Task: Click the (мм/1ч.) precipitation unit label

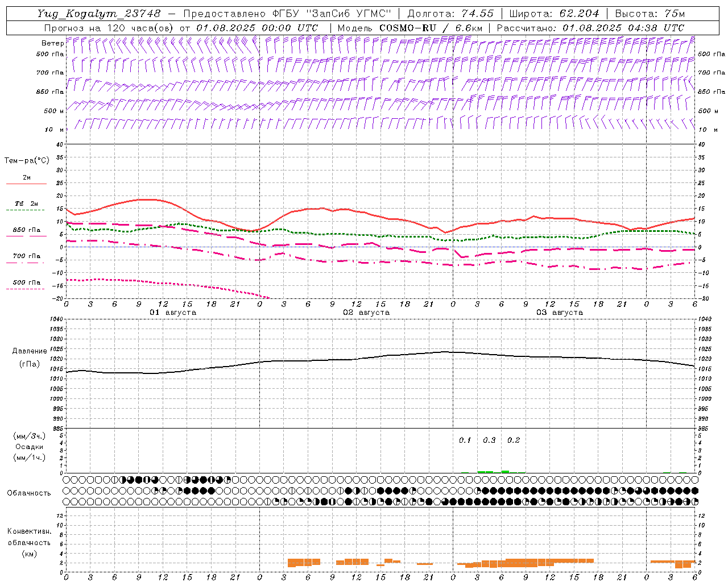Action: pyautogui.click(x=30, y=458)
